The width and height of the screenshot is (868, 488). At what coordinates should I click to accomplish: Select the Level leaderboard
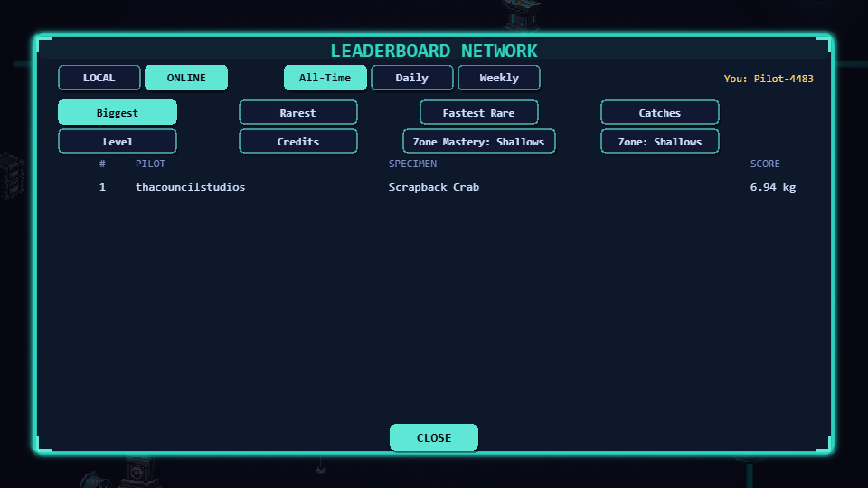pos(118,141)
